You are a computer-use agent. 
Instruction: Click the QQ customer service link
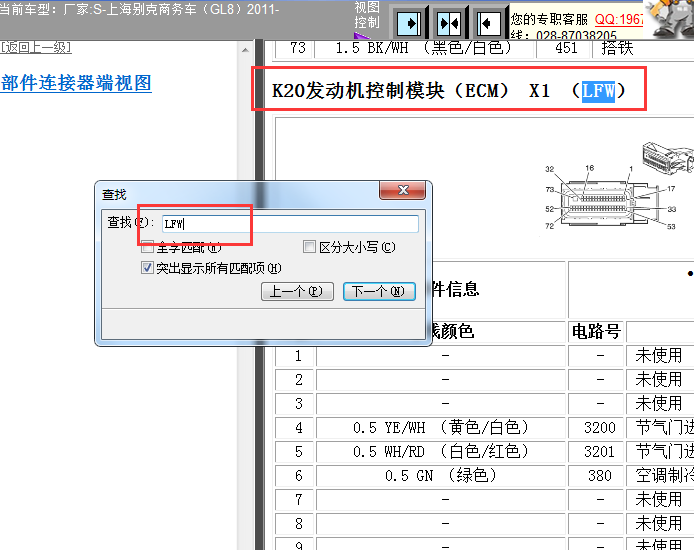point(619,19)
